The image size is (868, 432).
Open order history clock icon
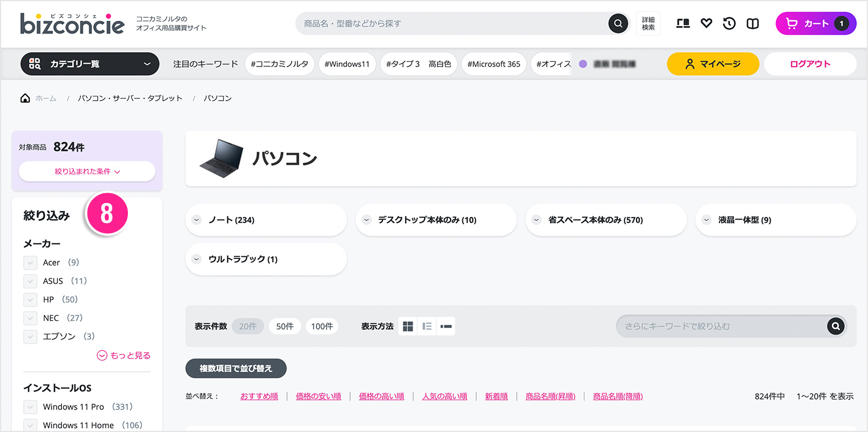[x=729, y=24]
